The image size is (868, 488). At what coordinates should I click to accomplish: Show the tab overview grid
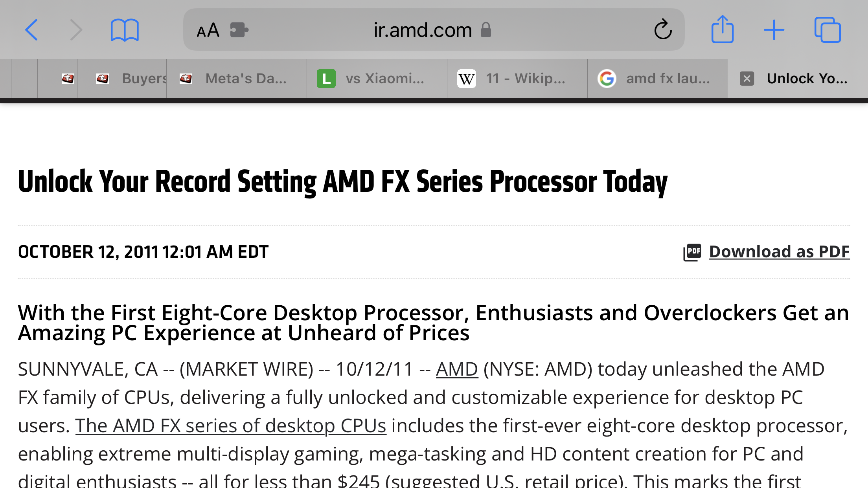tap(828, 30)
